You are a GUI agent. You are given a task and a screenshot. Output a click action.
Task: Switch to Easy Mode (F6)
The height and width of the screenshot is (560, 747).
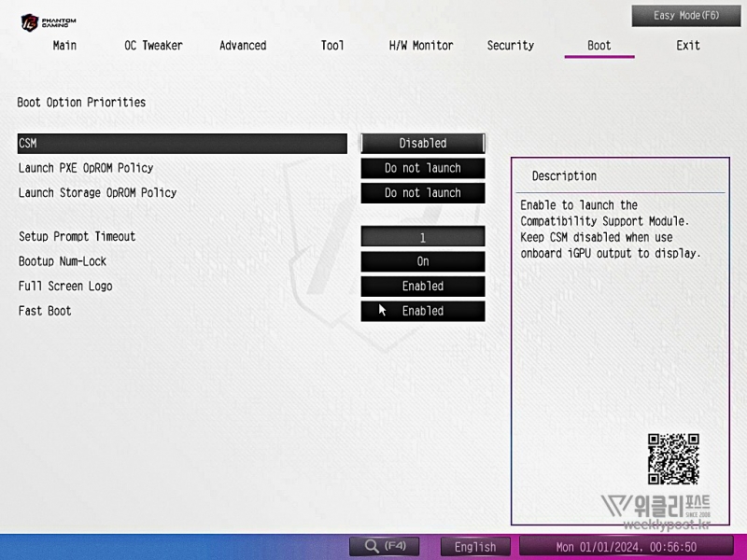pos(686,16)
